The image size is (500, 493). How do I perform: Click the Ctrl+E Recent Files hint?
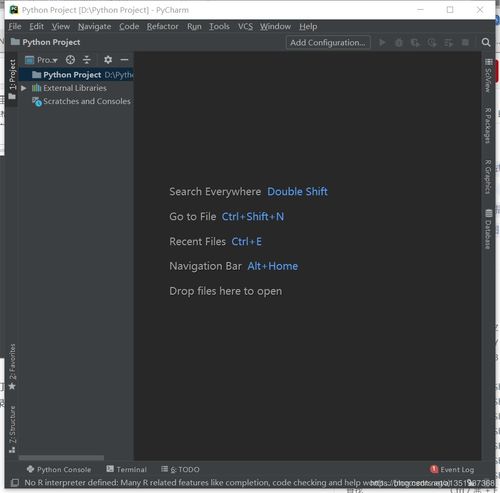tap(247, 241)
